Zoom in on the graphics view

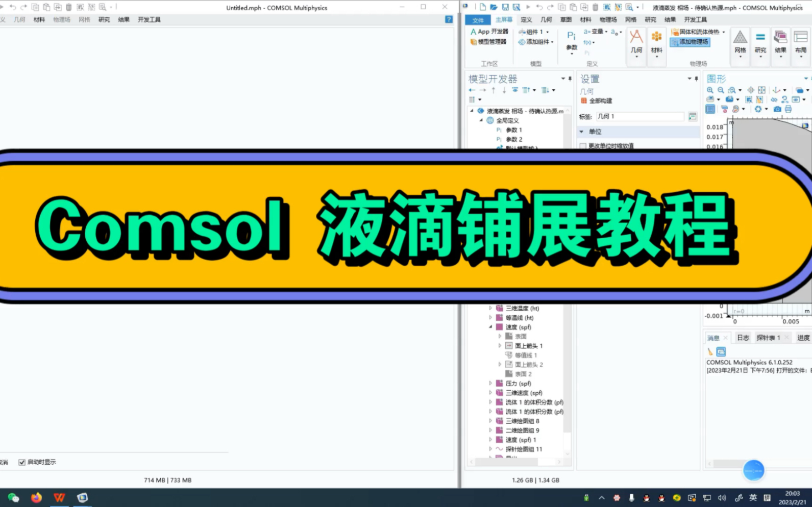tap(710, 90)
